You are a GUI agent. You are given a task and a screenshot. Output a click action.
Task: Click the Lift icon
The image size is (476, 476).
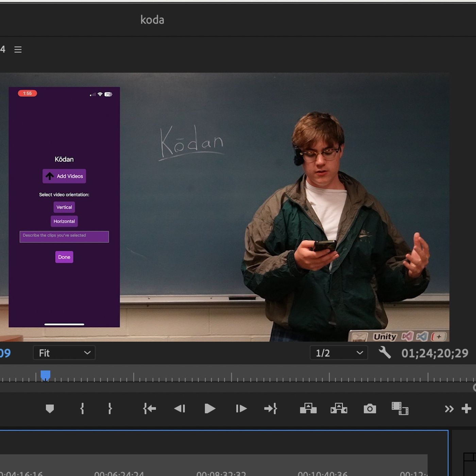308,408
